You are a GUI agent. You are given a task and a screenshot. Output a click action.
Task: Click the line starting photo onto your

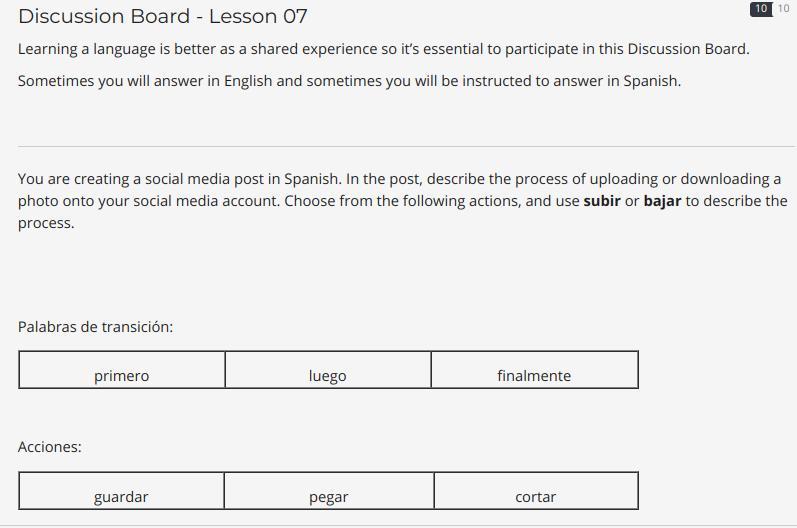[403, 201]
